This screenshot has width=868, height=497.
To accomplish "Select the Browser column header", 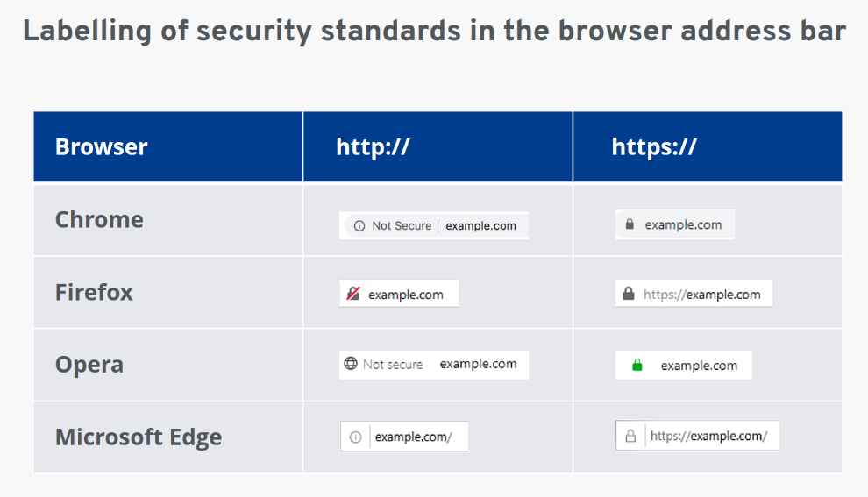I will 101,146.
